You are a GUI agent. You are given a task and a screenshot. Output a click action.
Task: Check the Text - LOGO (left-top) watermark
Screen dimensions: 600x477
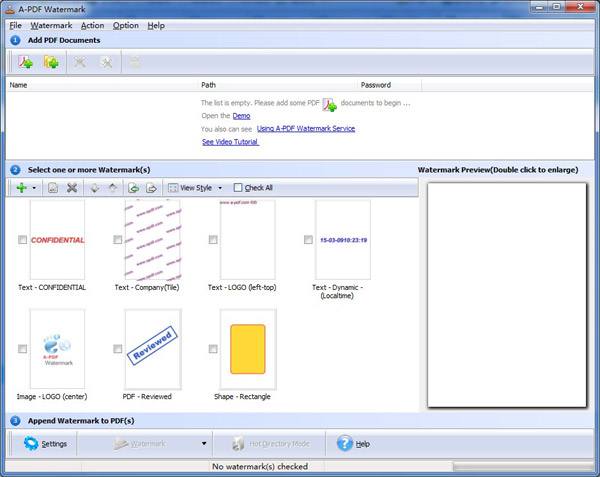[x=213, y=239]
